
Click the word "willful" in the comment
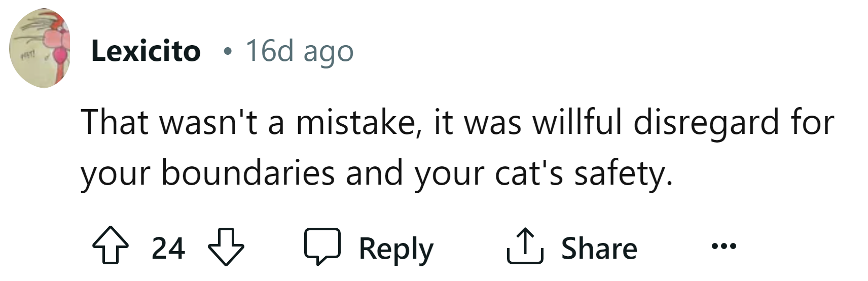[x=577, y=123]
